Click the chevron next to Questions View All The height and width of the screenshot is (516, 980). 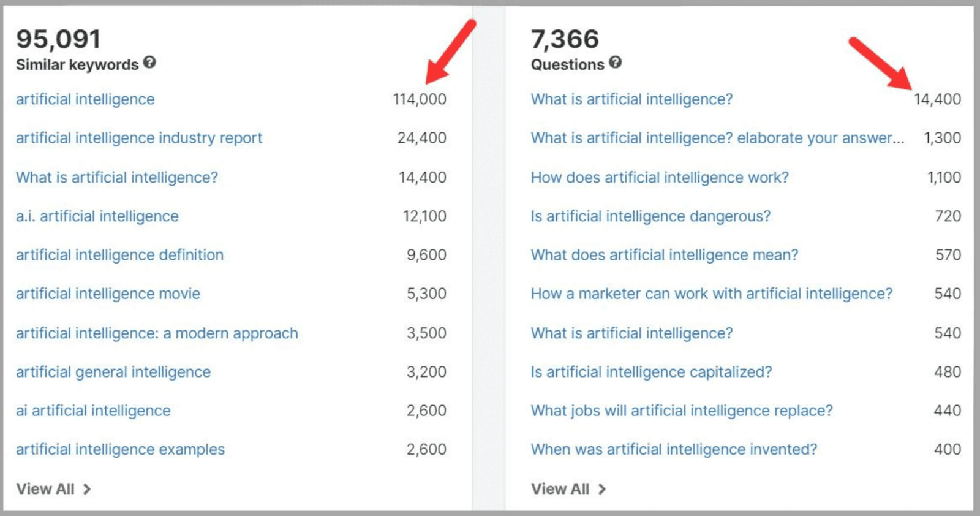pos(603,488)
